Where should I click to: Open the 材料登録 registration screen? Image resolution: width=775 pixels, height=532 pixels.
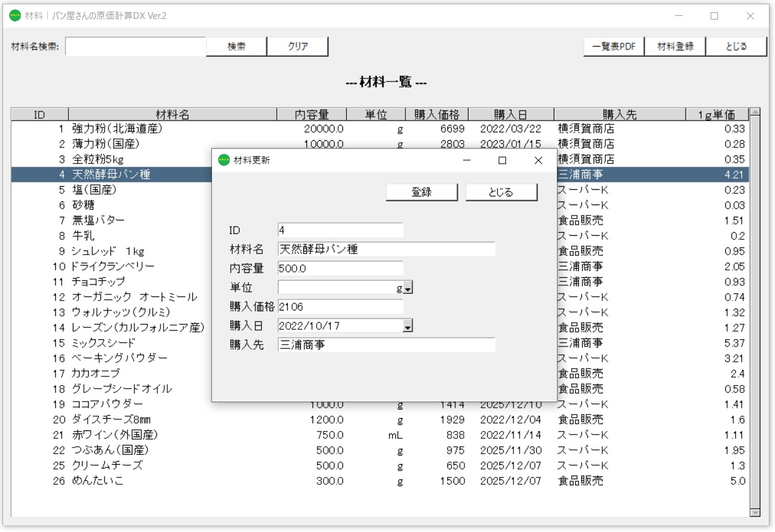tap(675, 46)
